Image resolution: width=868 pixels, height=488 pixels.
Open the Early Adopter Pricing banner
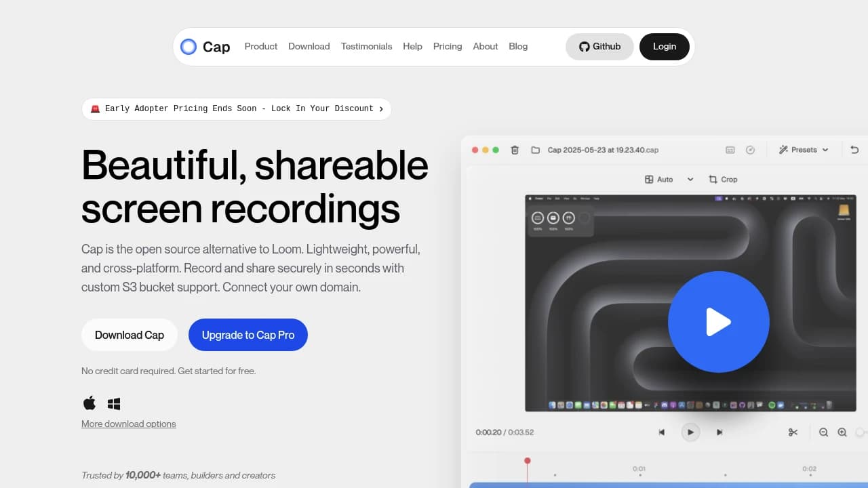(237, 108)
